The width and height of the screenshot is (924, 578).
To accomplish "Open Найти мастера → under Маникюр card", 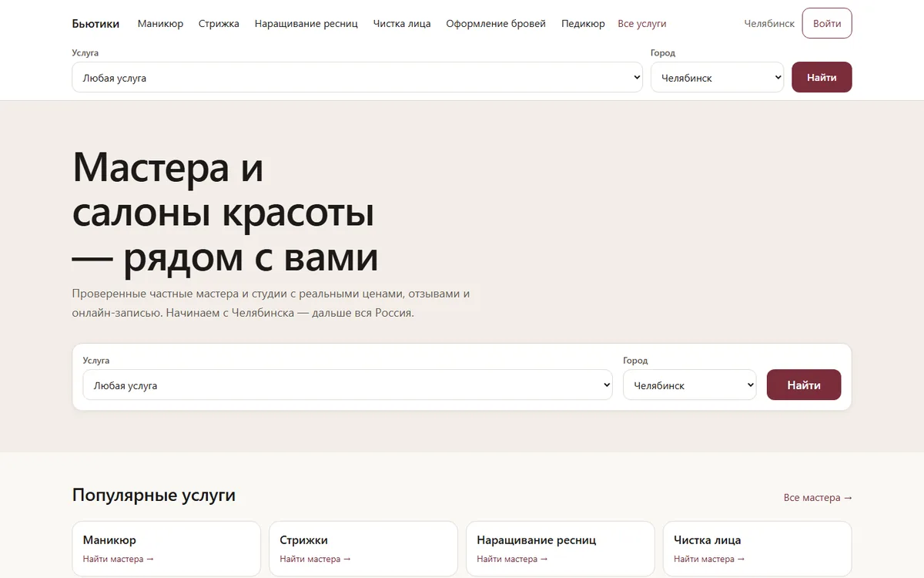I will click(119, 559).
